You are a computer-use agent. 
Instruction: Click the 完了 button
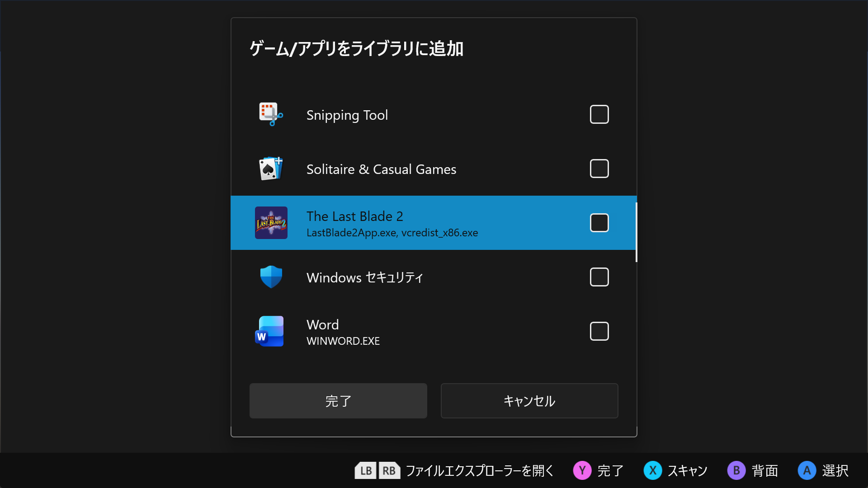(x=338, y=401)
